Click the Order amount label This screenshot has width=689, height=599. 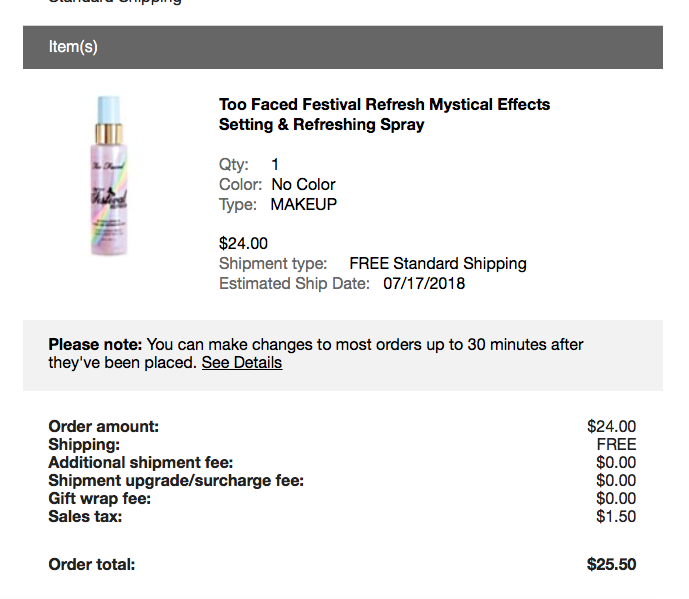tap(103, 427)
